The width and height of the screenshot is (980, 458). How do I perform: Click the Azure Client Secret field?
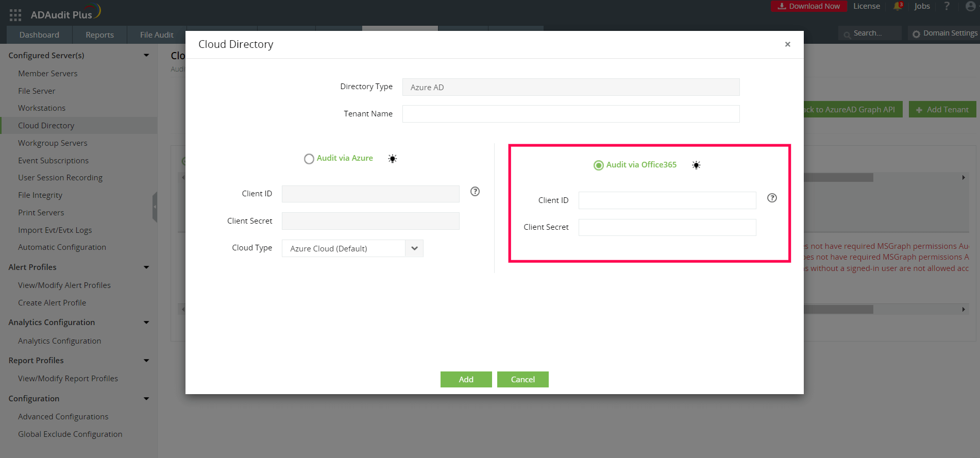[370, 221]
